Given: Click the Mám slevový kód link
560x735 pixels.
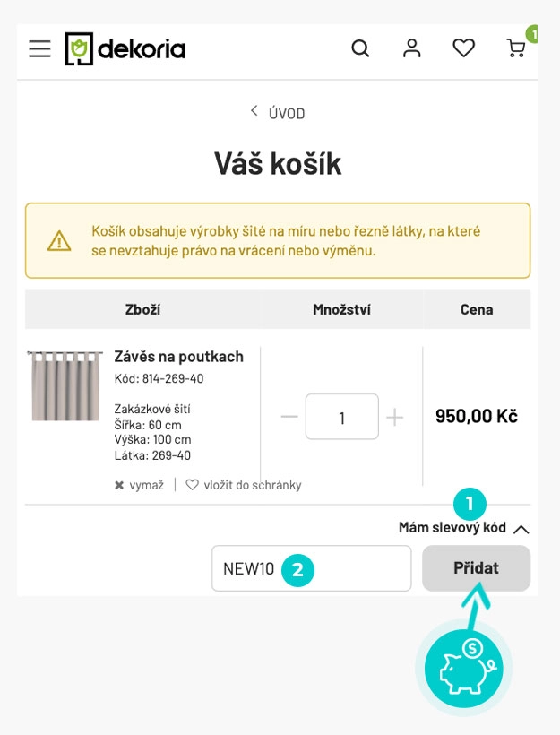Looking at the screenshot, I should 453,528.
